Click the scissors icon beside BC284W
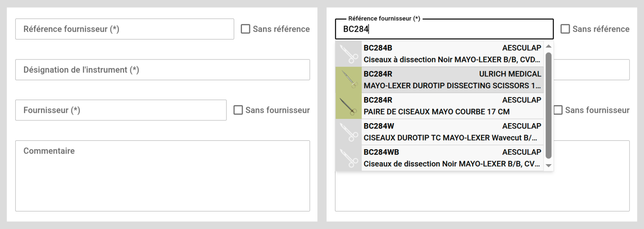 [x=348, y=132]
